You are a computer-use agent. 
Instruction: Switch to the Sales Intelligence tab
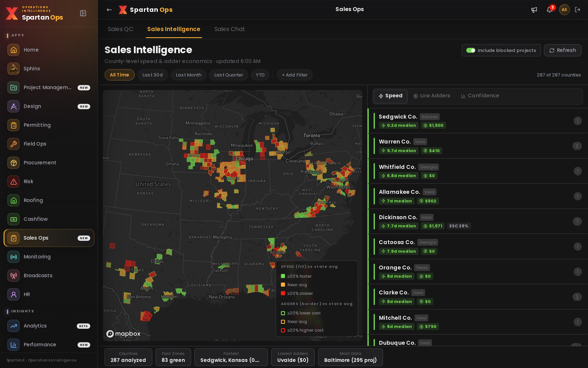tap(174, 29)
